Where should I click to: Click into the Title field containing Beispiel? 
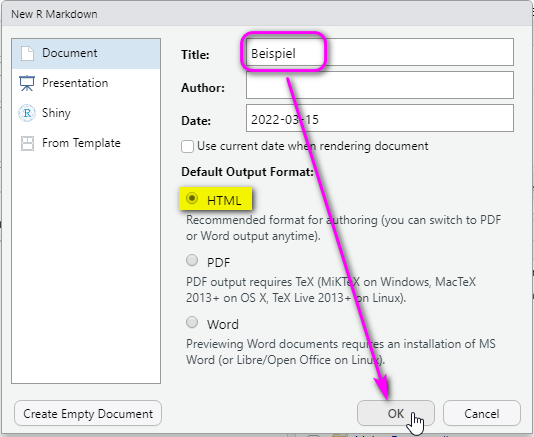click(x=380, y=52)
